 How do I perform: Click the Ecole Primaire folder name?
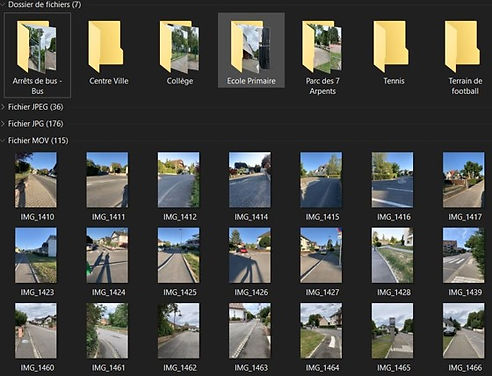coord(251,81)
